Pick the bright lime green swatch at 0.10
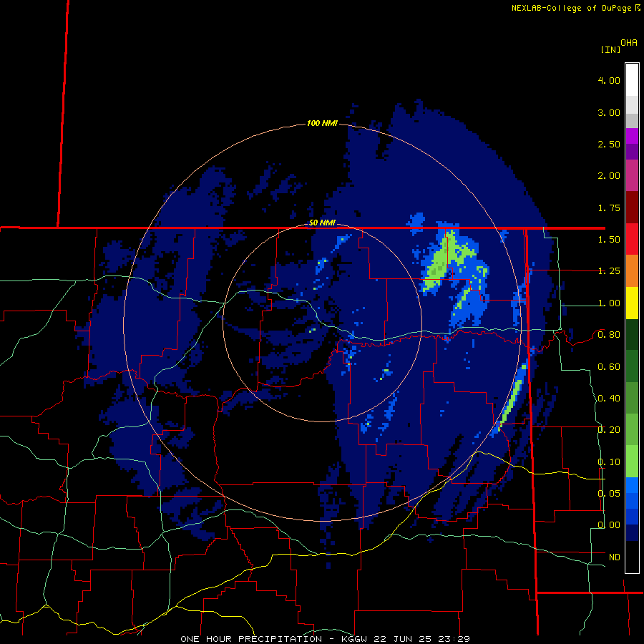The width and height of the screenshot is (644, 644). [x=632, y=462]
